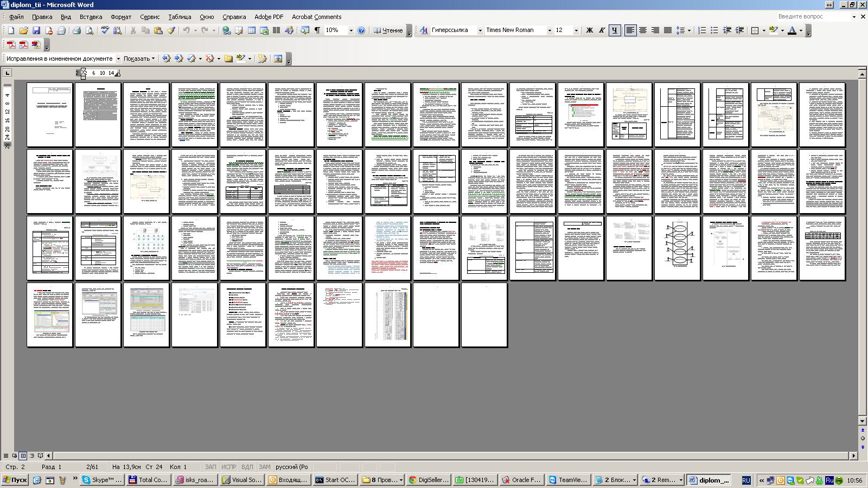The image size is (868, 488).
Task: Open the Styles and Formatting pane
Action: click(x=424, y=30)
